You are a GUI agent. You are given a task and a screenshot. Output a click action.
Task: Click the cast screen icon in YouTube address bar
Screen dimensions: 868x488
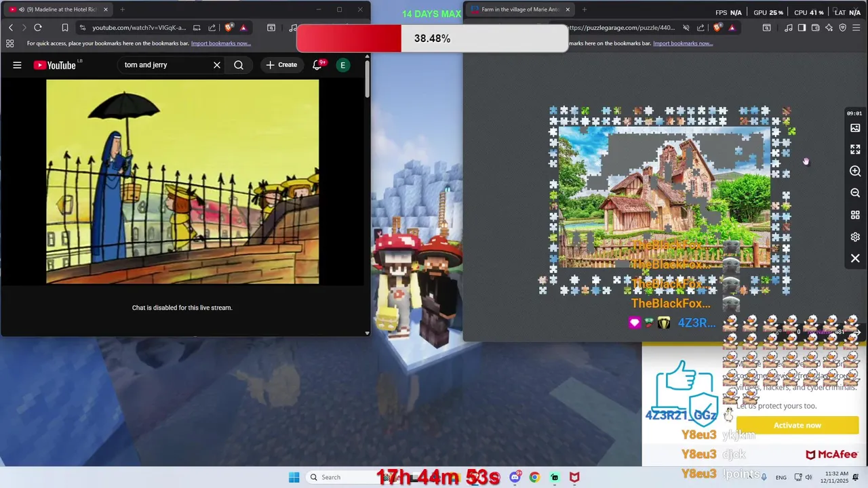(197, 28)
